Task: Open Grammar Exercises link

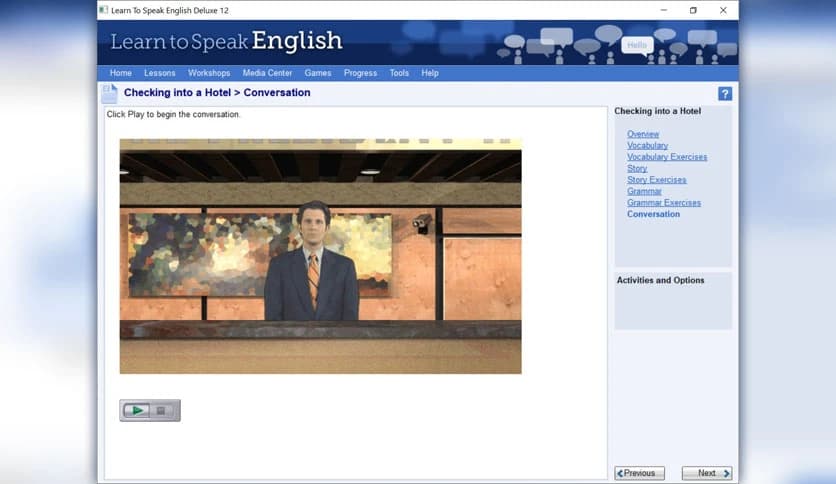Action: tap(664, 203)
